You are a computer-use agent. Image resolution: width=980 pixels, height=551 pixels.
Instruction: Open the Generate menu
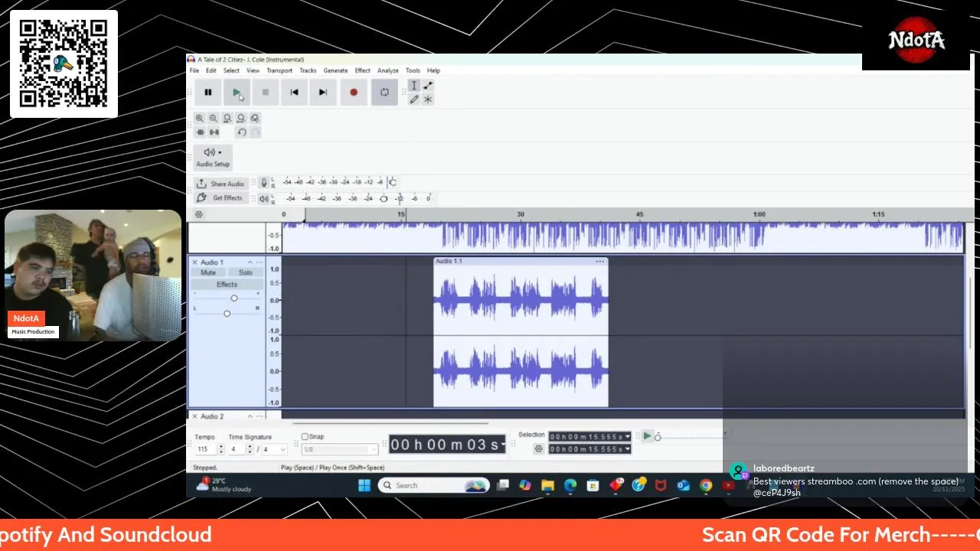point(335,70)
